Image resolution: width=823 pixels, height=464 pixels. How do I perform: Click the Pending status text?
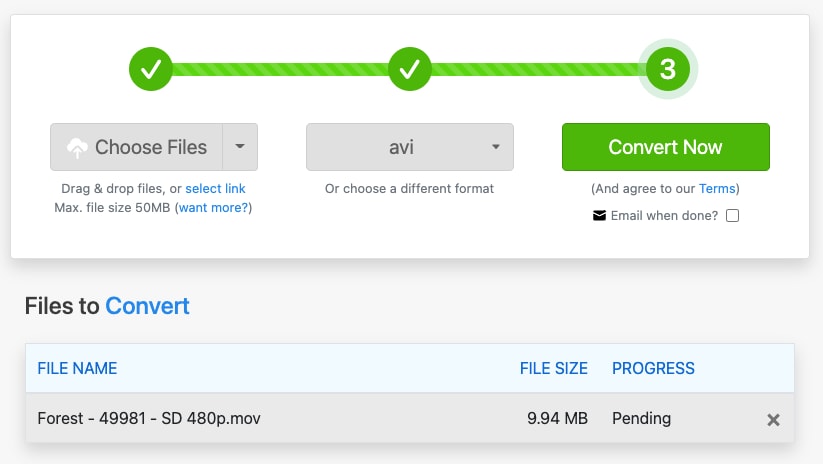641,418
